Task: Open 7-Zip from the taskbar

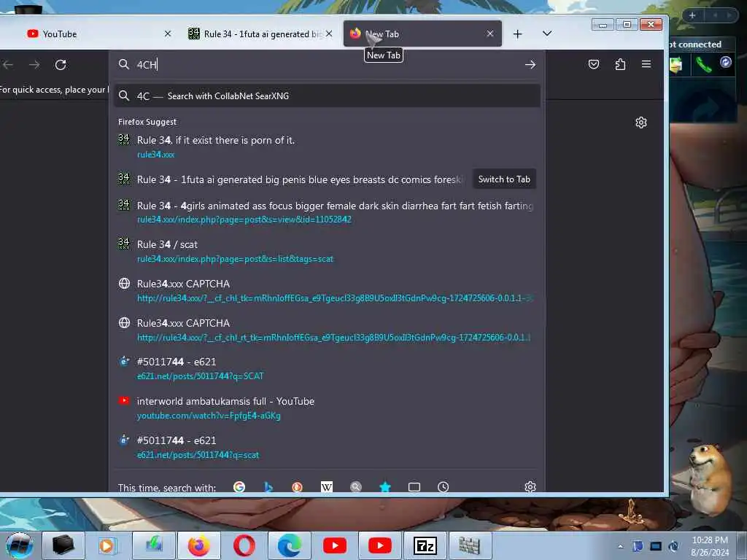Action: tap(425, 545)
